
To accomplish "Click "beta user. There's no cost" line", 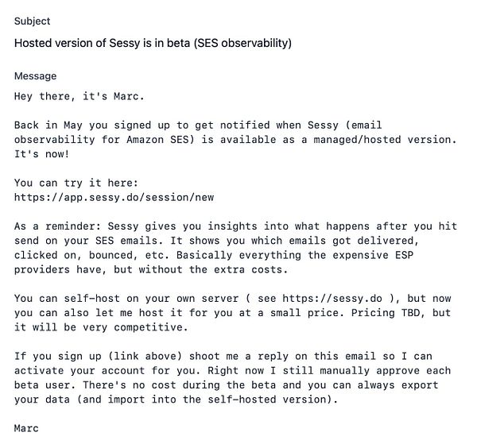I will pos(226,385).
